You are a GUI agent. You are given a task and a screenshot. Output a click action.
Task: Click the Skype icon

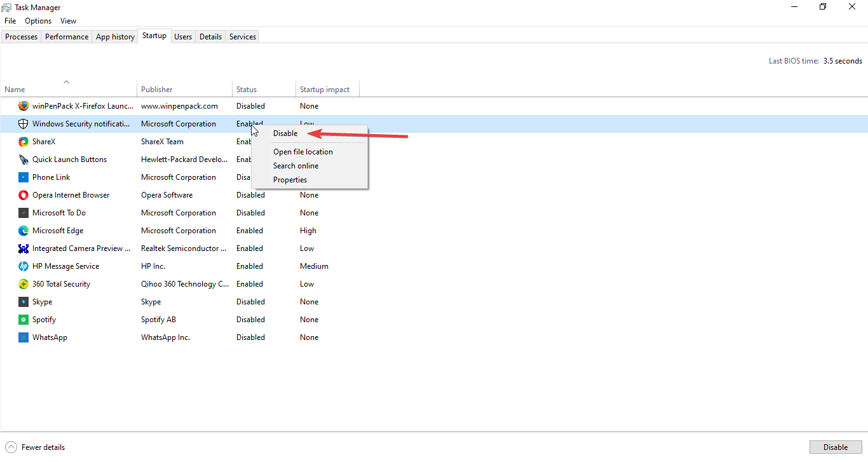[24, 301]
